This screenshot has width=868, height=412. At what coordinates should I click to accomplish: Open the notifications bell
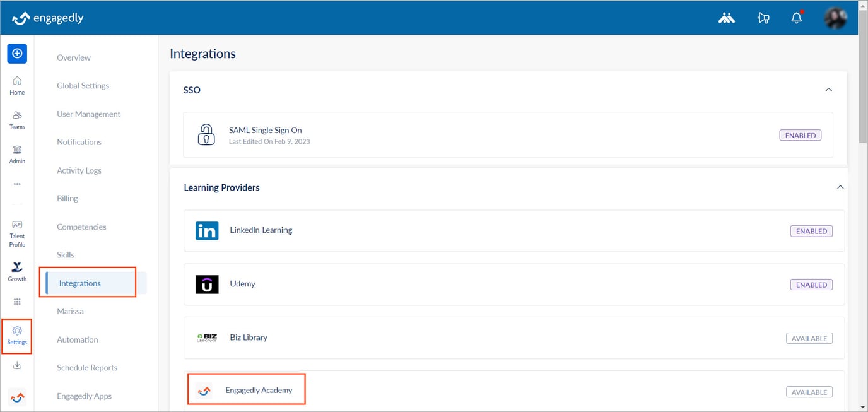797,18
